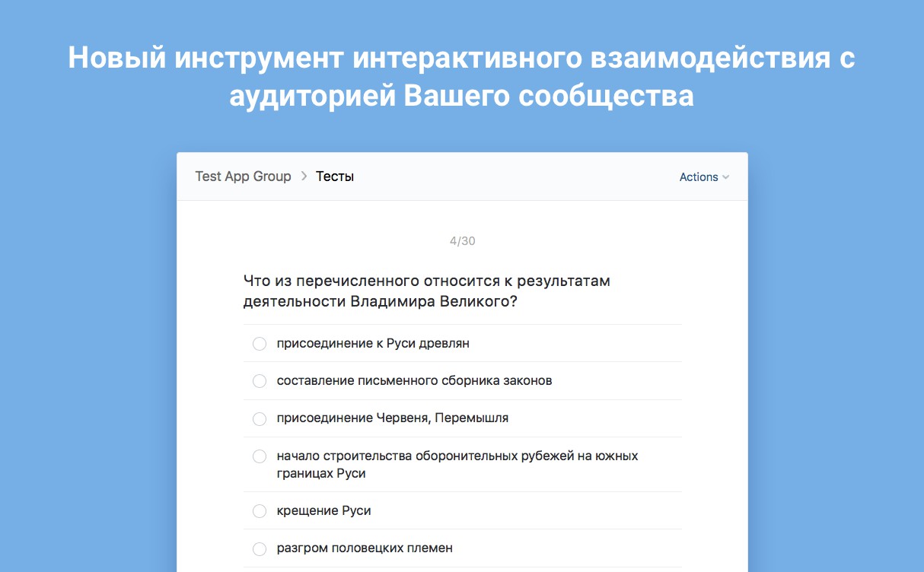Image resolution: width=924 pixels, height=572 pixels.
Task: Click the heading 'Новый инструмент интерактивного взаимодействия'
Action: click(x=462, y=78)
